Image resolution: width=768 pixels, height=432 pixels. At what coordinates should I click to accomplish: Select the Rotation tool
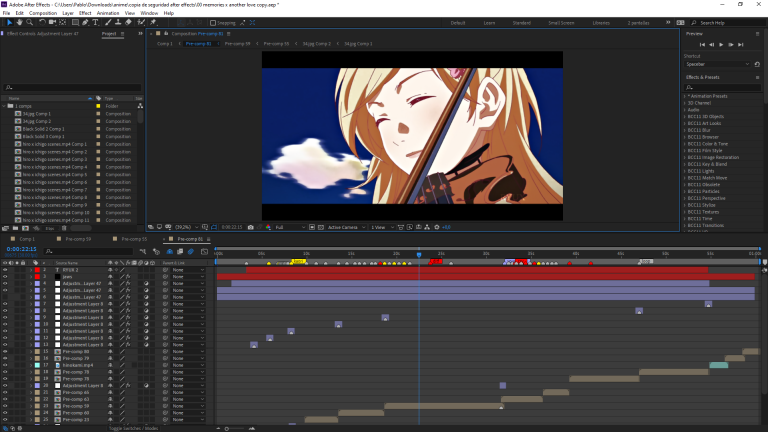pos(43,23)
